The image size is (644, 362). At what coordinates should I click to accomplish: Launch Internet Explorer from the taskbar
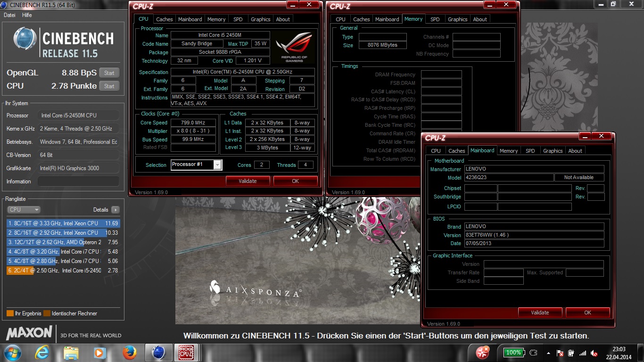pyautogui.click(x=42, y=353)
